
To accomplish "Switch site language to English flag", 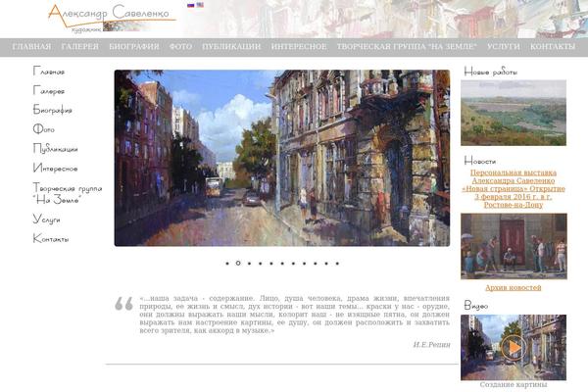I will pos(200,5).
